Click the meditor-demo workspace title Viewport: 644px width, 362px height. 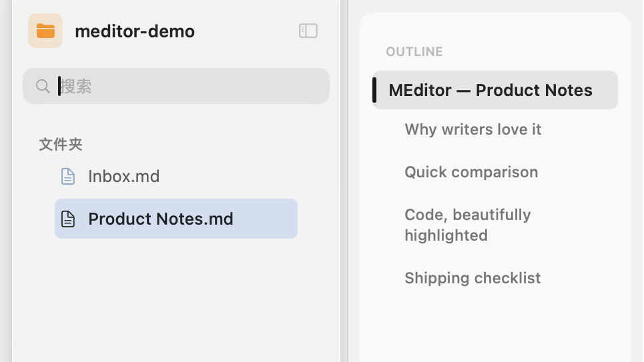tap(135, 31)
